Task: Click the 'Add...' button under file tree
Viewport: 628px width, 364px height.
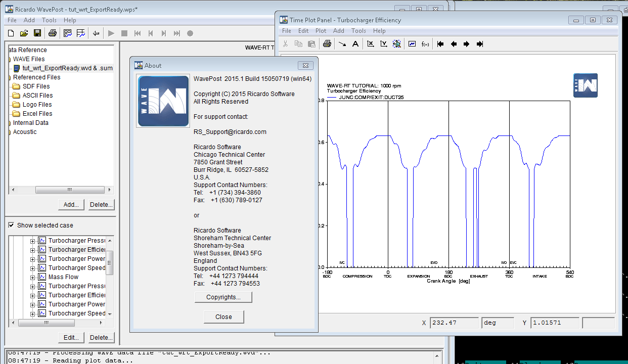Action: [x=71, y=205]
